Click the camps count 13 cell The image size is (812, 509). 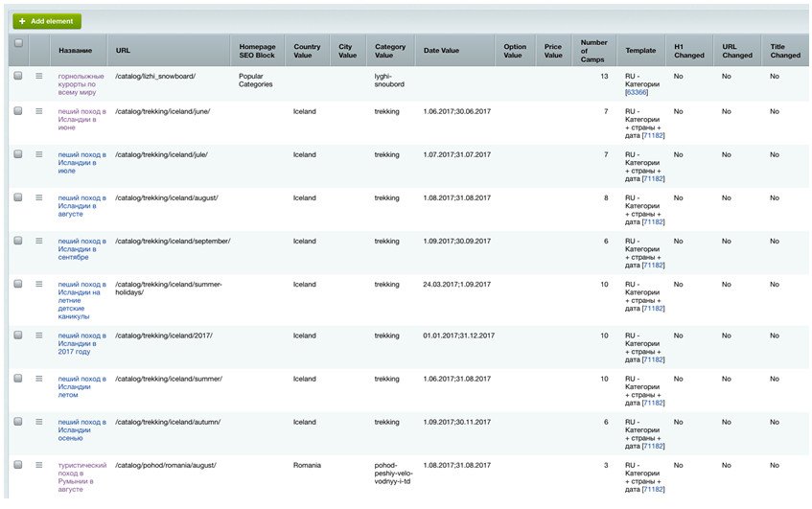coord(604,76)
